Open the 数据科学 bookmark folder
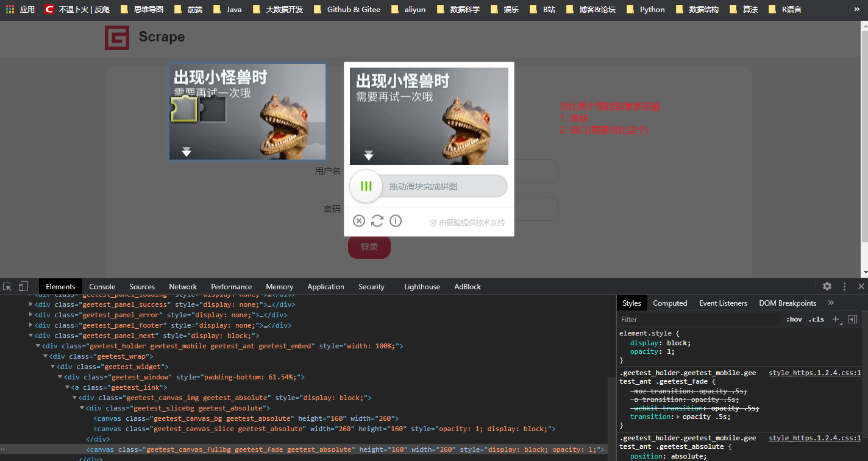 click(458, 10)
